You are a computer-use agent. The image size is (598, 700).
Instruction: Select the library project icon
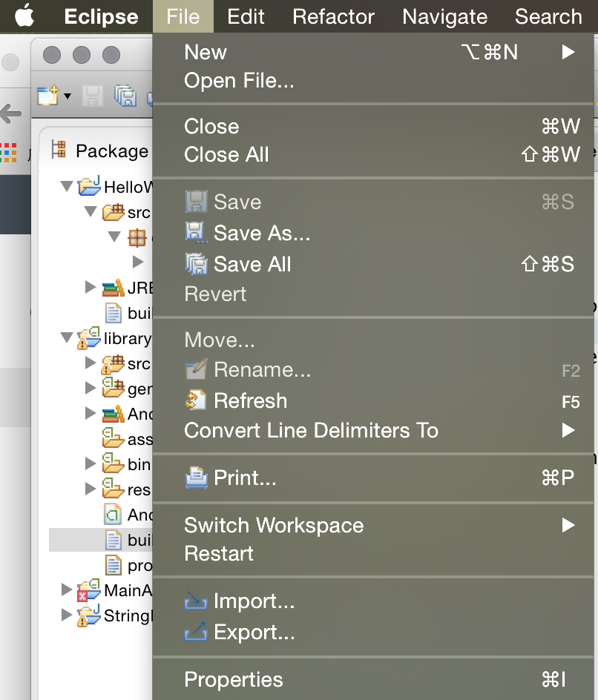click(x=89, y=338)
